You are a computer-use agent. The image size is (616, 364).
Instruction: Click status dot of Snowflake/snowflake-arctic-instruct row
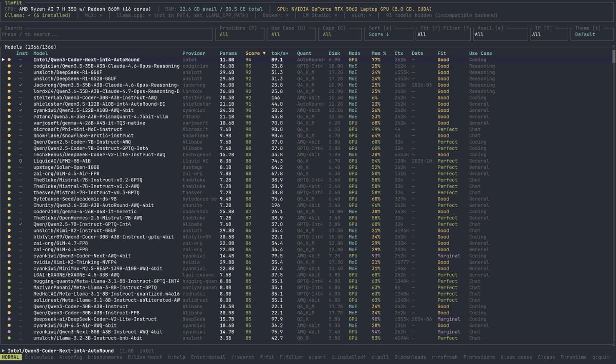pyautogui.click(x=9, y=135)
